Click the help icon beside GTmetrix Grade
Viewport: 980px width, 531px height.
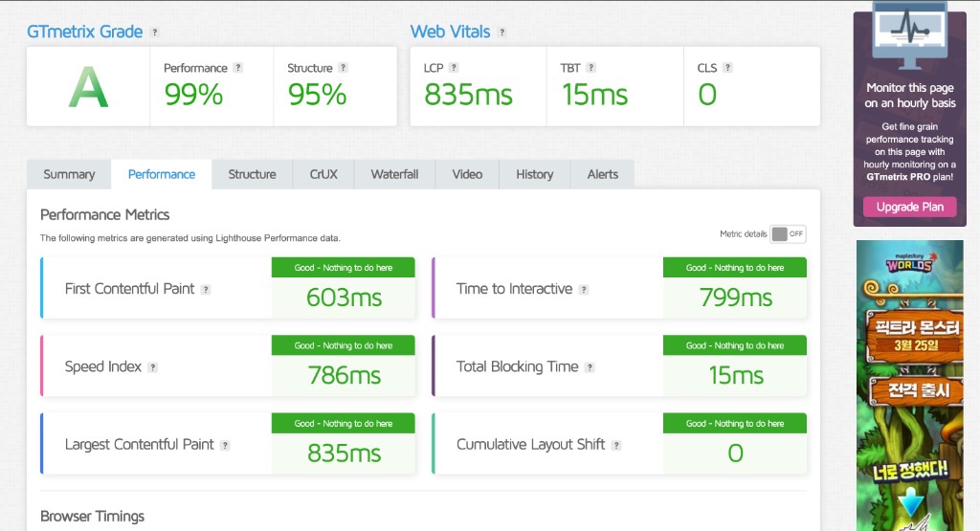(x=155, y=33)
